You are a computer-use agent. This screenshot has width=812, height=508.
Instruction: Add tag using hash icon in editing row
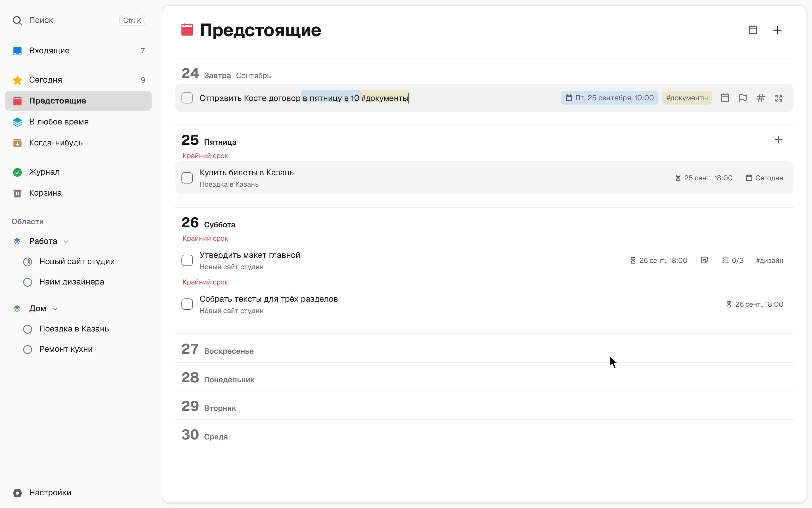(761, 98)
